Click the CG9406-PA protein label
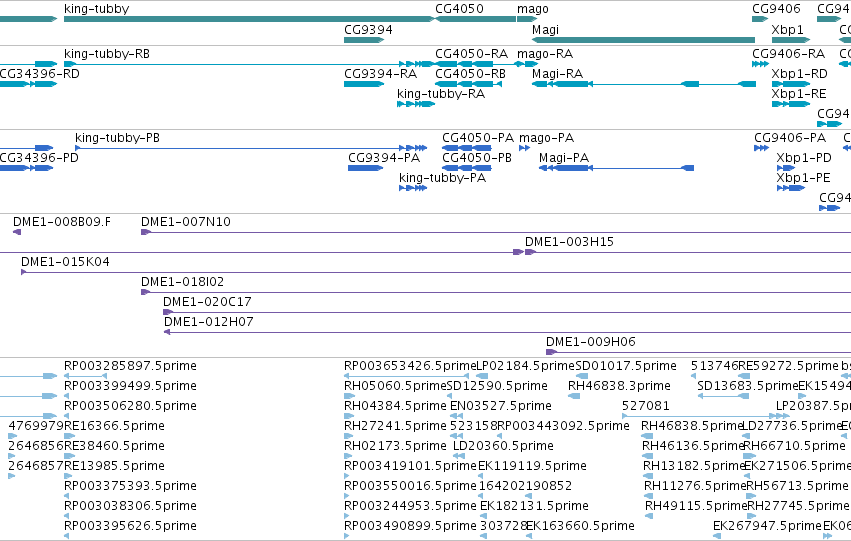The width and height of the screenshot is (851, 541). coord(790,138)
